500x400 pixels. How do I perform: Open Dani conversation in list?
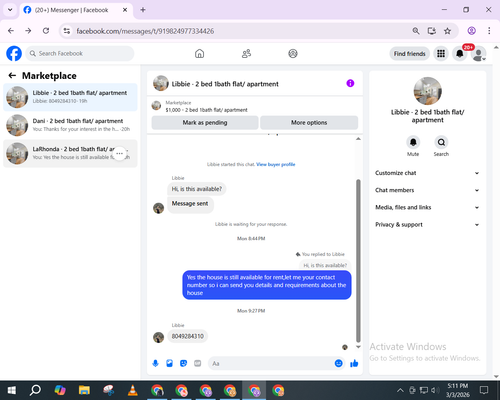coord(70,125)
